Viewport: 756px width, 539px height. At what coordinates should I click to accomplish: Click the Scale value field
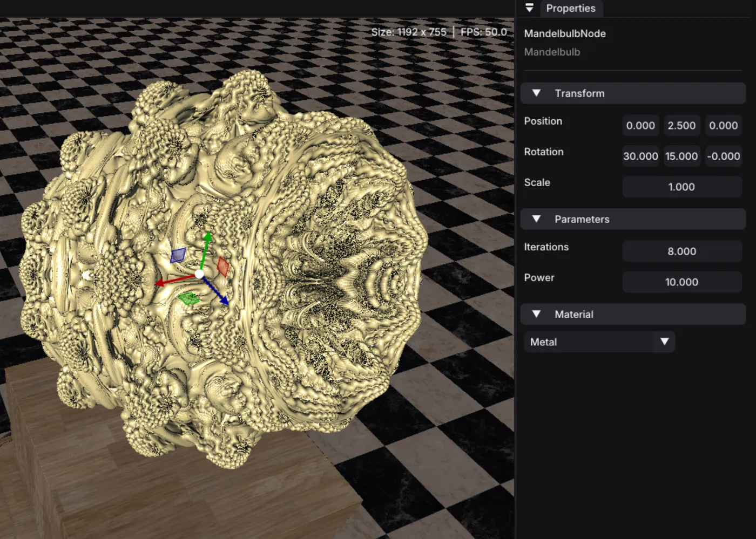pyautogui.click(x=682, y=187)
